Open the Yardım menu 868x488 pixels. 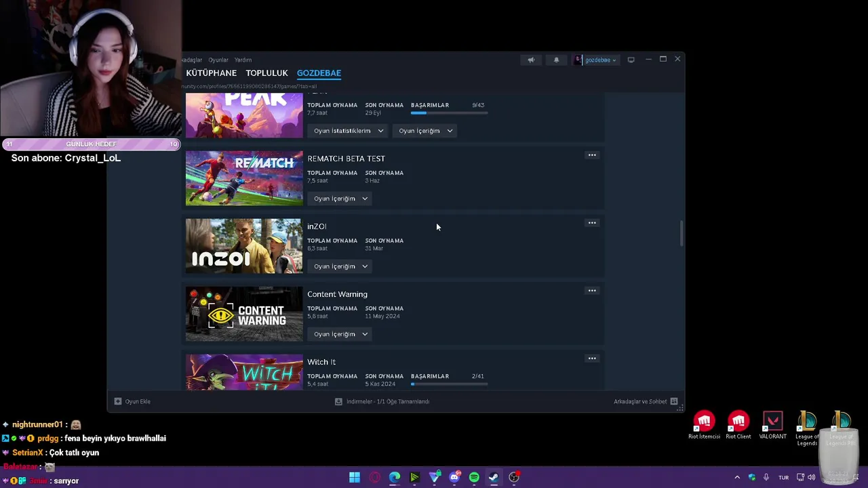click(243, 60)
